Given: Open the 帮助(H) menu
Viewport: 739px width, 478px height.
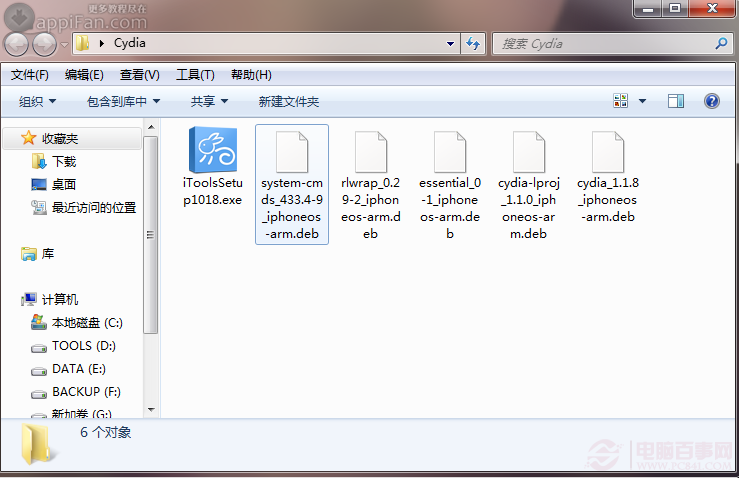Looking at the screenshot, I should [251, 75].
